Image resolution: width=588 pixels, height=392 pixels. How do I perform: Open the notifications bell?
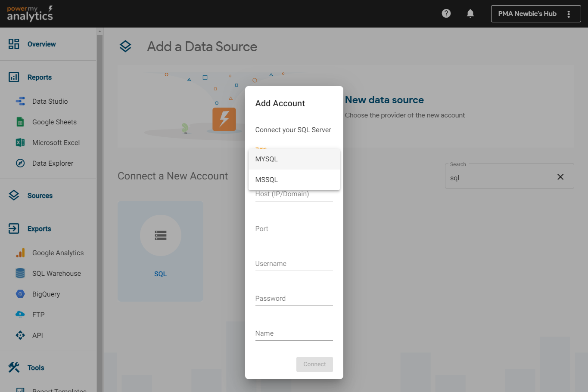[470, 13]
